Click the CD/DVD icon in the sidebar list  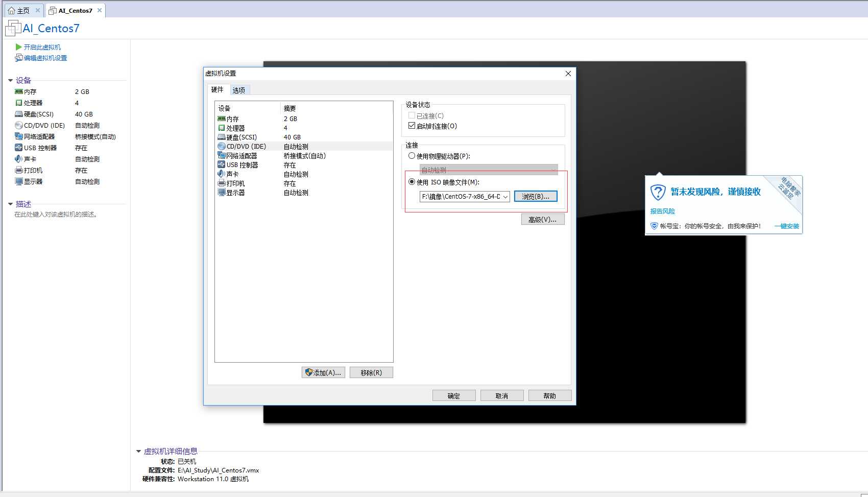tap(19, 125)
